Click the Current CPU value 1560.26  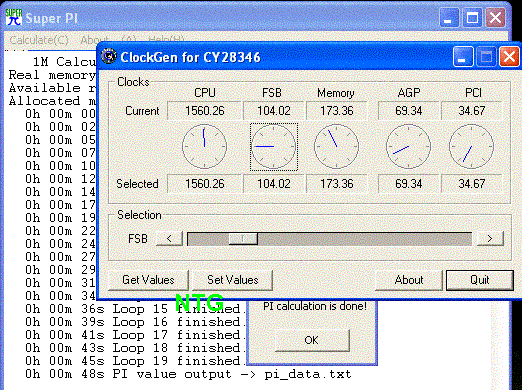coord(204,111)
